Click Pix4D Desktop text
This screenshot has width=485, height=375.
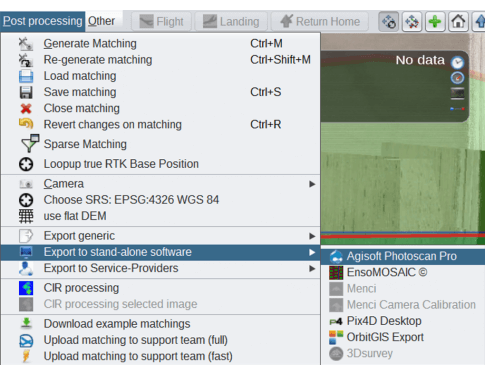[384, 321]
